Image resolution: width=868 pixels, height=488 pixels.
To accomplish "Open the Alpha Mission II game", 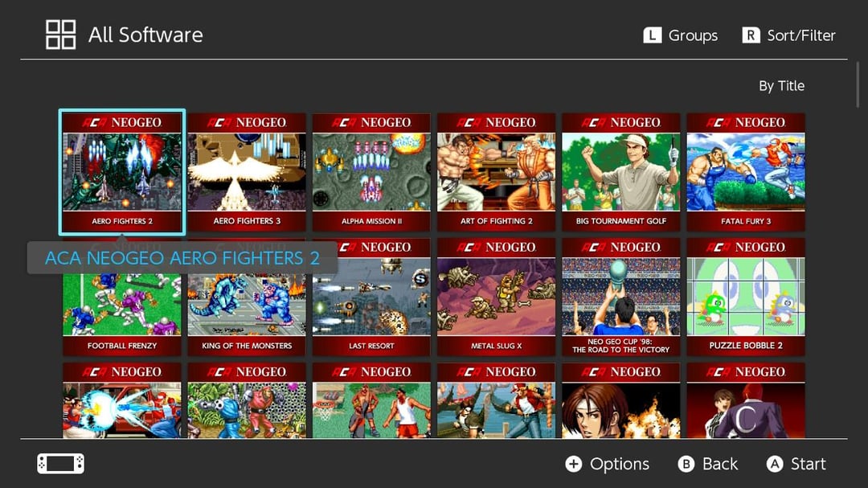I will point(371,172).
